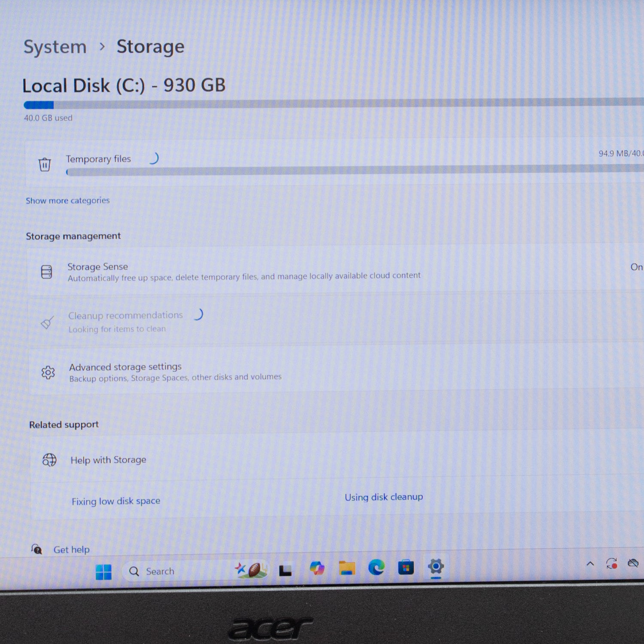Show hidden system tray icons

coord(590,564)
